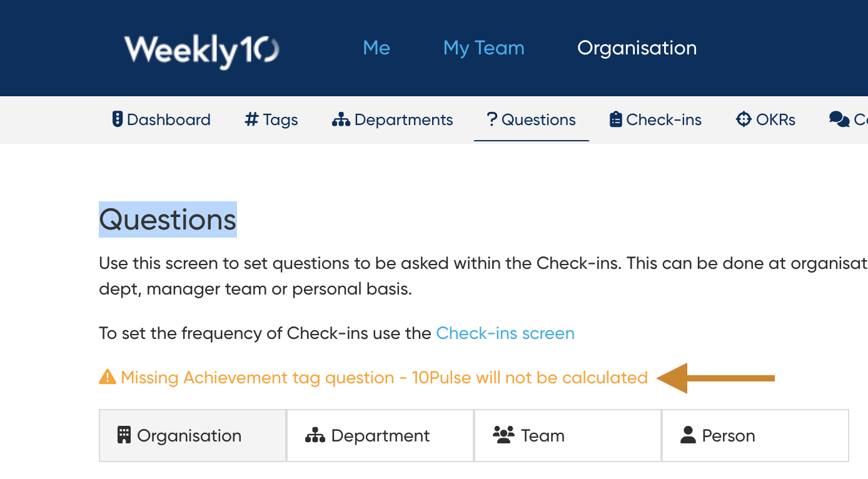The width and height of the screenshot is (868, 479).
Task: Click the highlighted Questions heading
Action: tap(168, 219)
